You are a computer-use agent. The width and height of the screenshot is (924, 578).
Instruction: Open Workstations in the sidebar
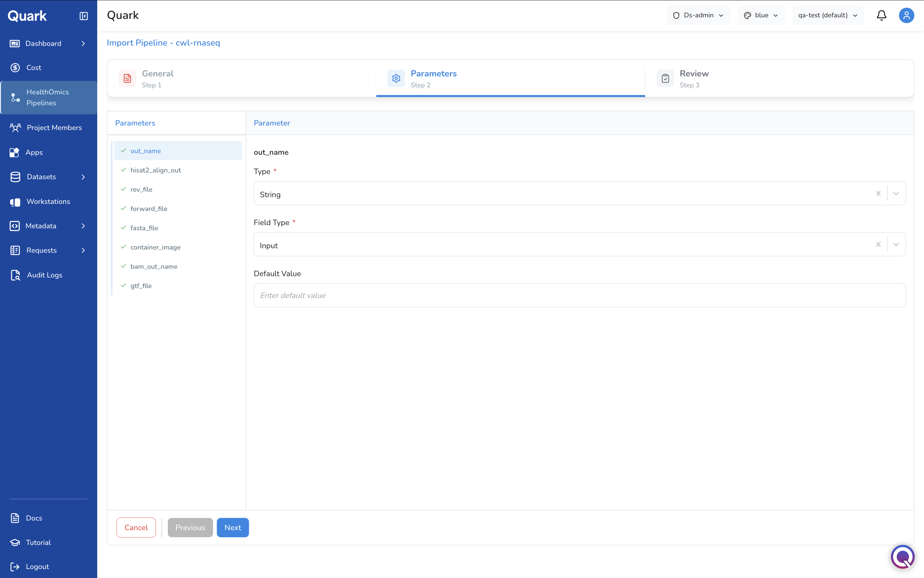(x=48, y=201)
